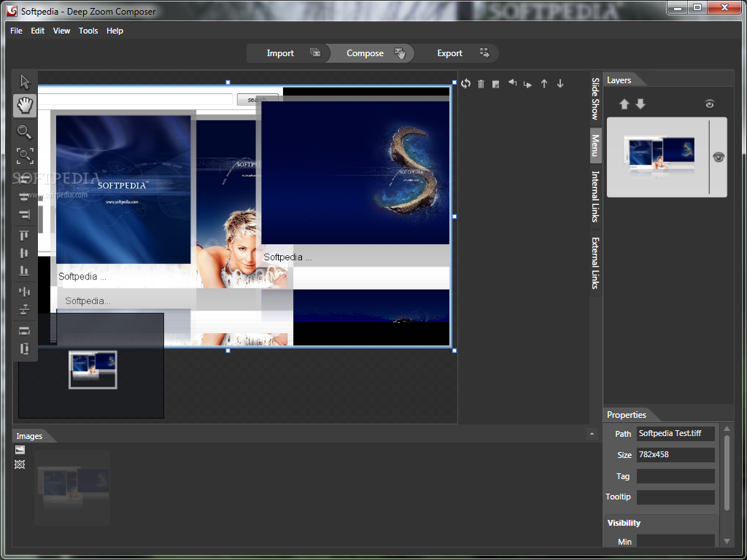Click the Properties panel scrollbar thumb

727,472
